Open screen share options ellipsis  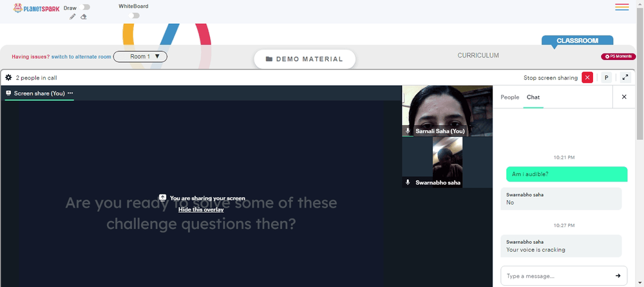click(70, 94)
